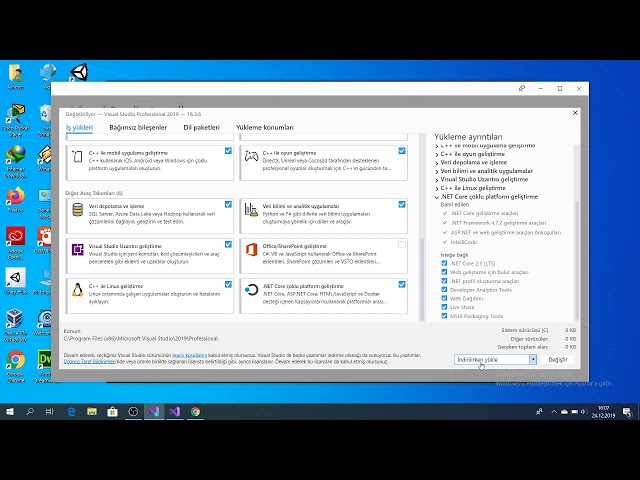Viewport: 640px width, 480px height.
Task: Expand Veri bilimi ve analitik uygulamalar details
Action: (x=437, y=171)
